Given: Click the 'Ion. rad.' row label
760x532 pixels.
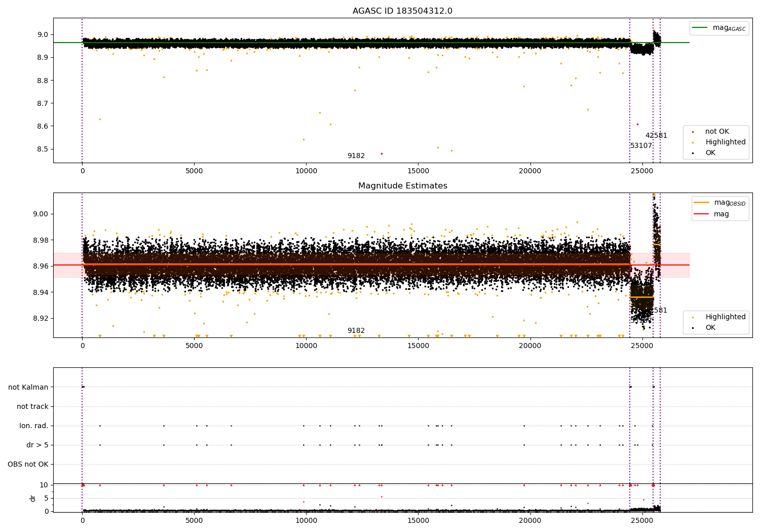Looking at the screenshot, I should tap(34, 426).
